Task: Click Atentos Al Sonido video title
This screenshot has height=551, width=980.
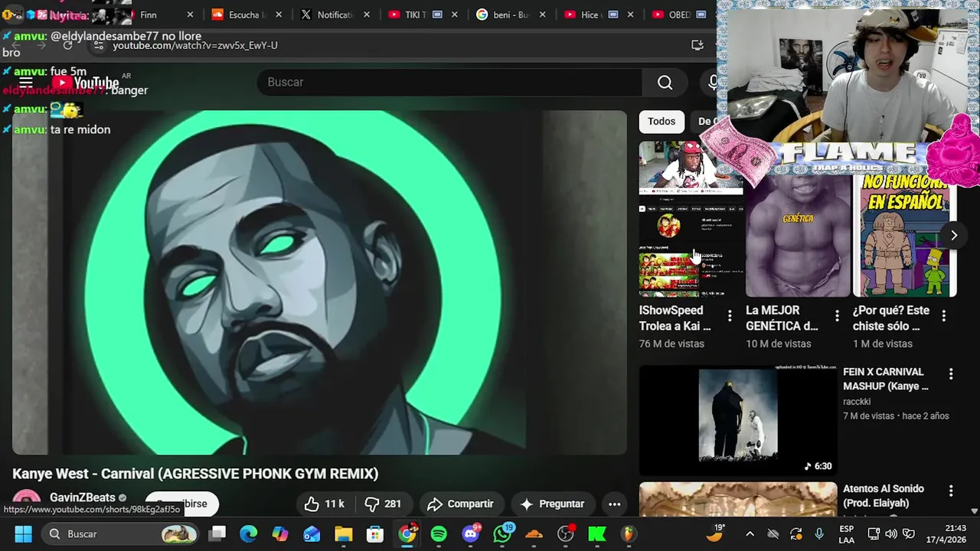Action: point(884,496)
